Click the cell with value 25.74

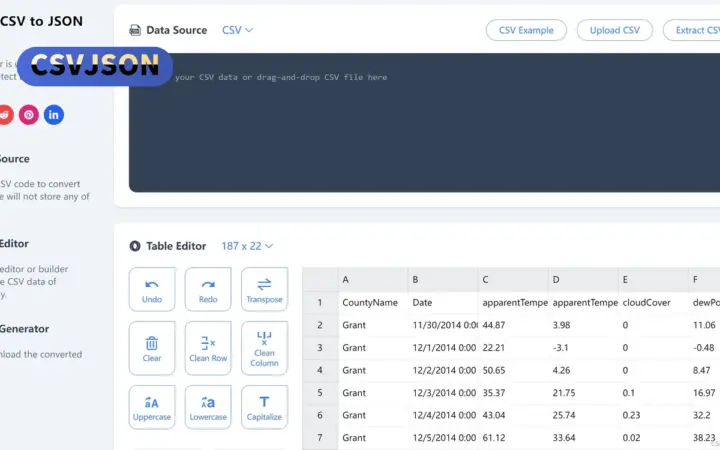pos(584,415)
